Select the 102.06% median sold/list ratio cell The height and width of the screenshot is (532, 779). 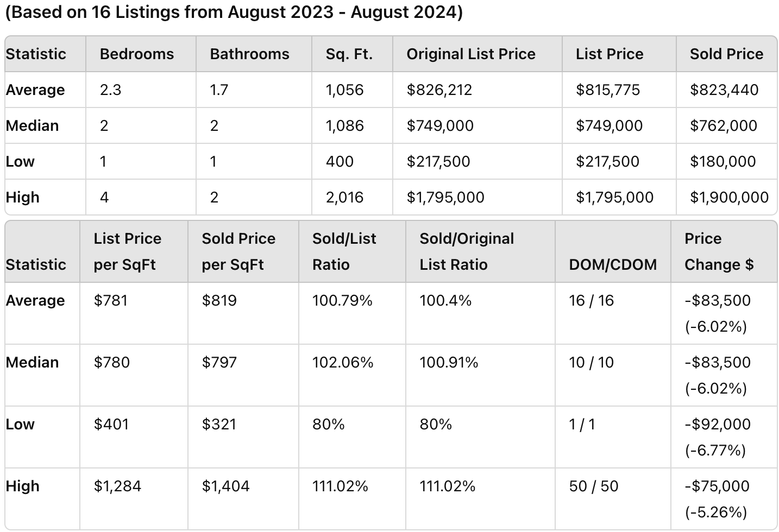click(343, 362)
